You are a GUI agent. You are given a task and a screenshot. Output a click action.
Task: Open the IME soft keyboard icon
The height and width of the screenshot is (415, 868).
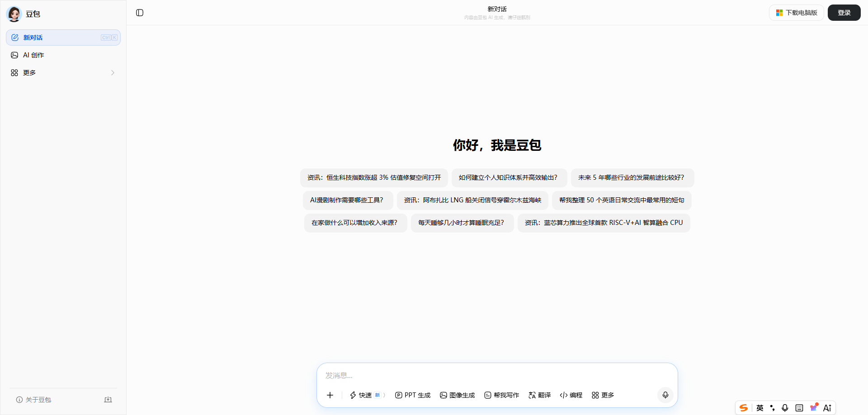click(x=799, y=408)
